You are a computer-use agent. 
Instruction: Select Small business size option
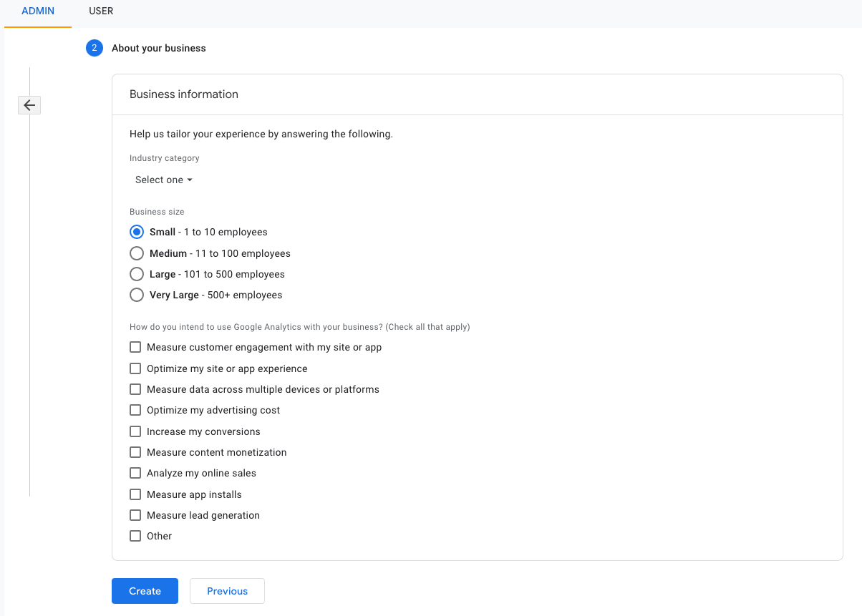tap(136, 232)
